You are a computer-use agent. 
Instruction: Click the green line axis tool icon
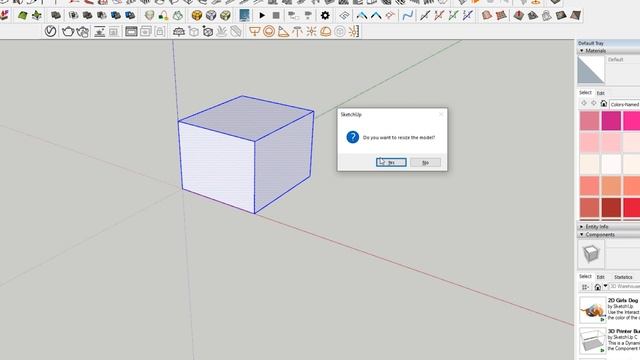tap(453, 16)
